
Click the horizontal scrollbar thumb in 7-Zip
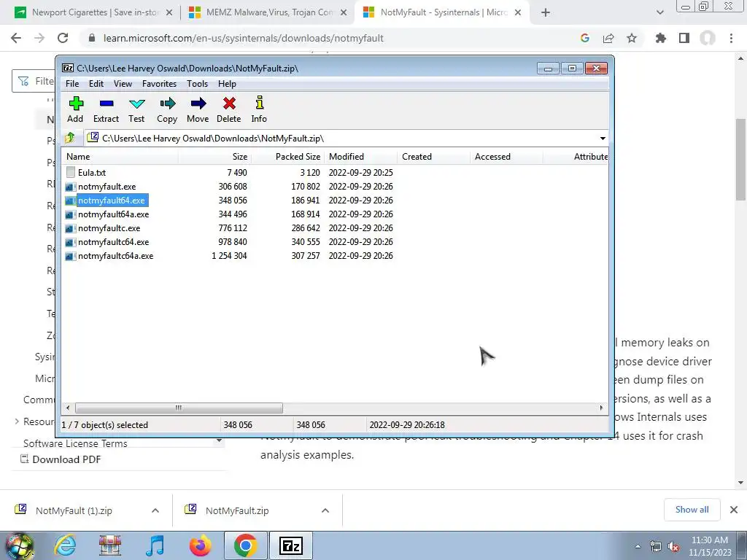tap(179, 408)
